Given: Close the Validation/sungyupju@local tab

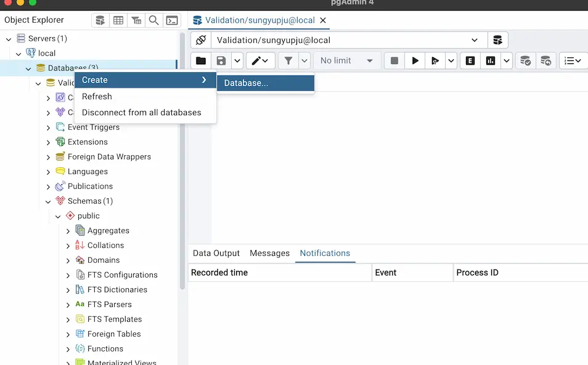Looking at the screenshot, I should (323, 20).
